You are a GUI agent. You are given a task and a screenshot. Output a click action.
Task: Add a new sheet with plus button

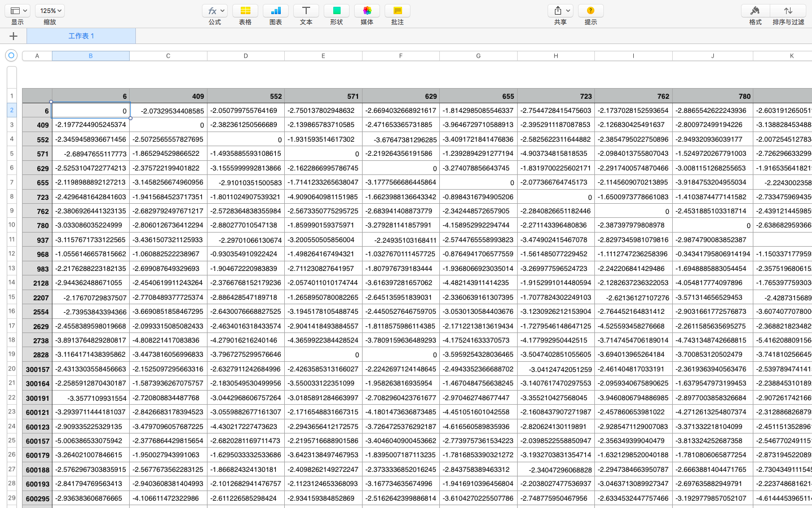click(14, 36)
